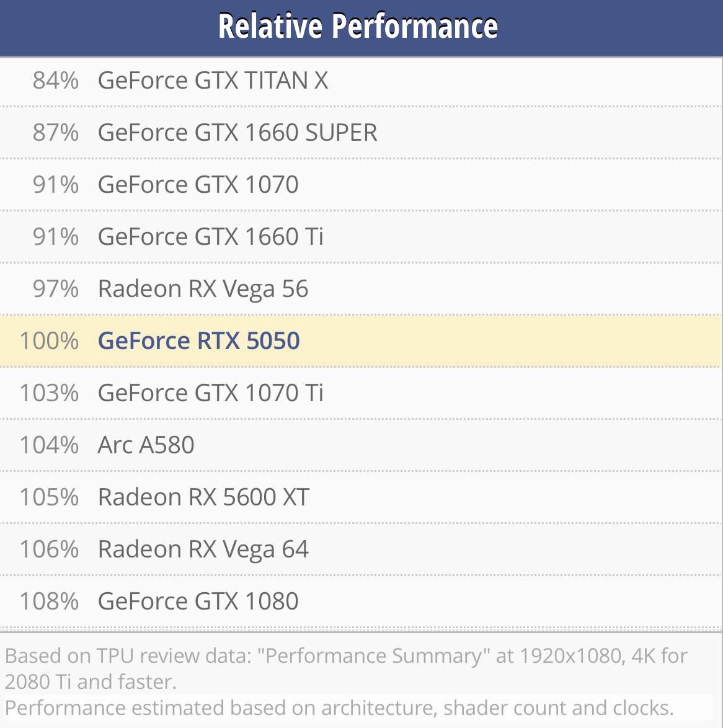Click the 97% performance value
This screenshot has height=728, width=723.
pos(56,289)
